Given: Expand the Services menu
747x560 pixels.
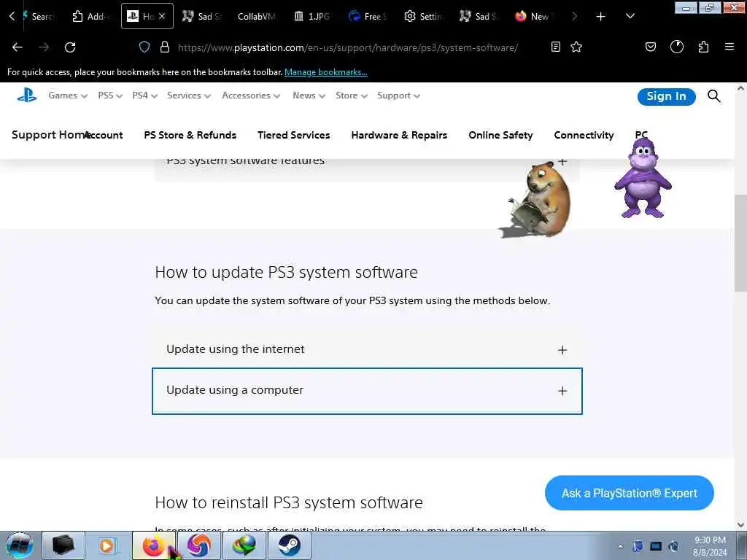Looking at the screenshot, I should (189, 96).
